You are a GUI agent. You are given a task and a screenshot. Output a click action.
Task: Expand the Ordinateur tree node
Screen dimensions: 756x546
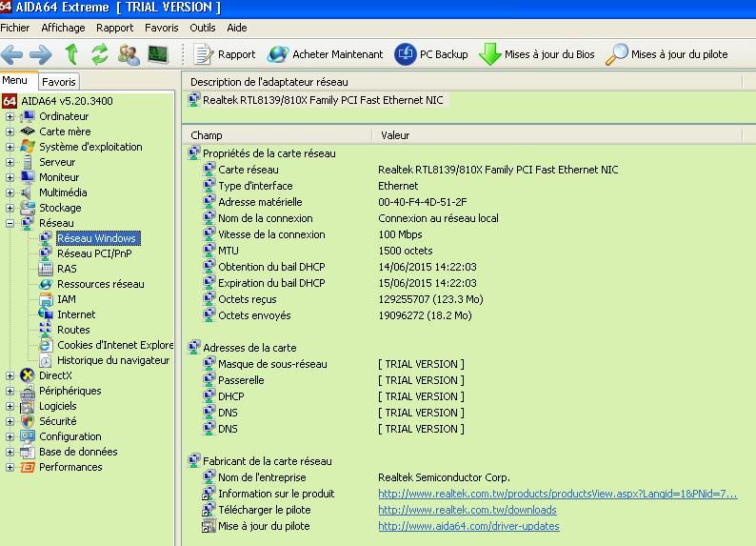point(10,116)
